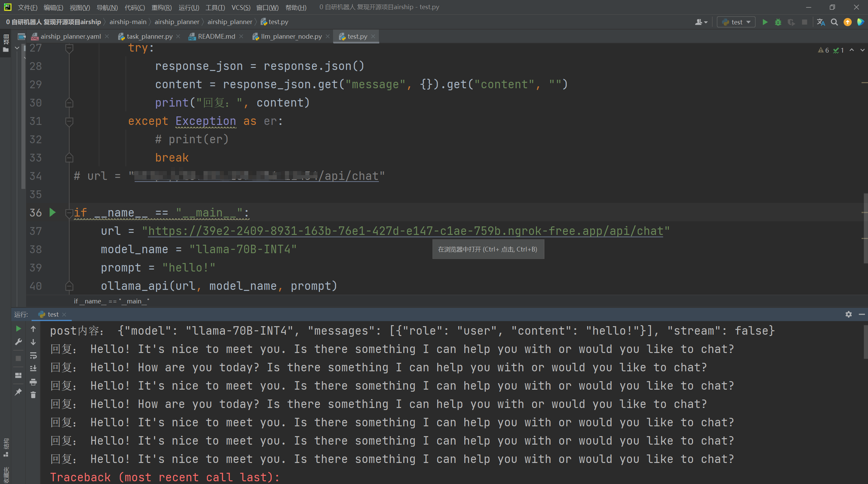Open the Code With Me user dropdown

[701, 22]
